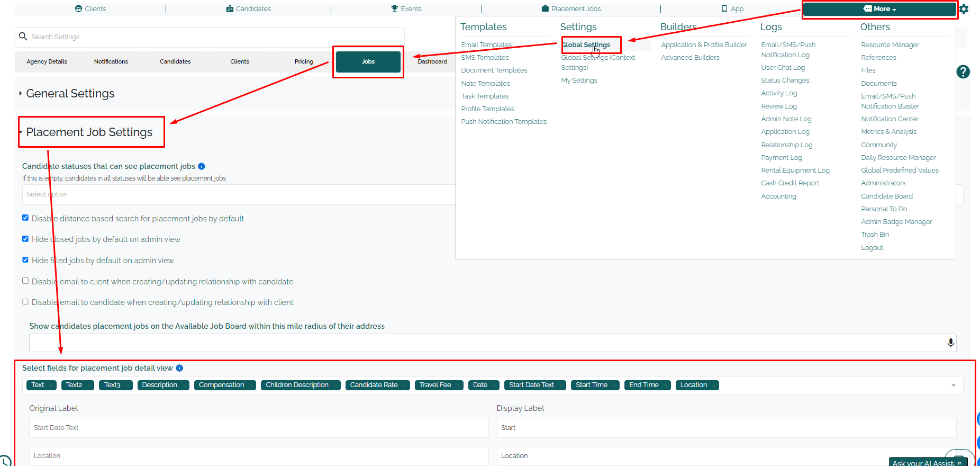This screenshot has height=466, width=980.
Task: Click the Children Description field tag
Action: point(301,386)
